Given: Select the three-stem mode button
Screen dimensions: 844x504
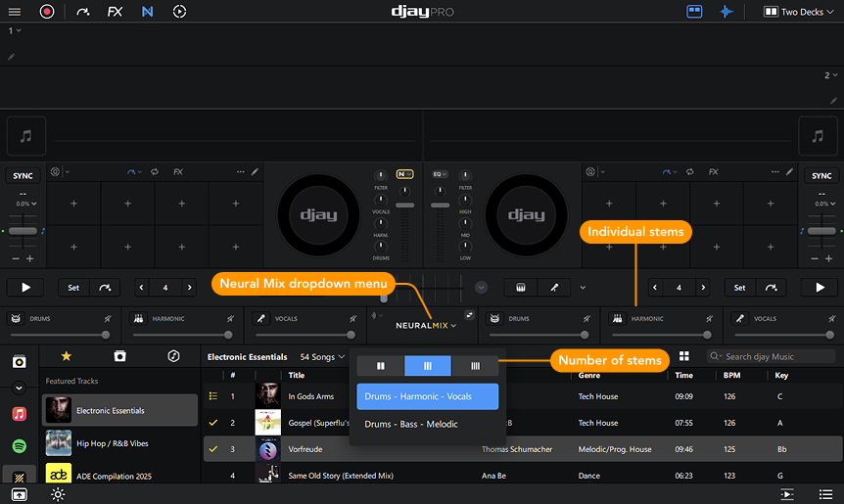Looking at the screenshot, I should click(427, 366).
